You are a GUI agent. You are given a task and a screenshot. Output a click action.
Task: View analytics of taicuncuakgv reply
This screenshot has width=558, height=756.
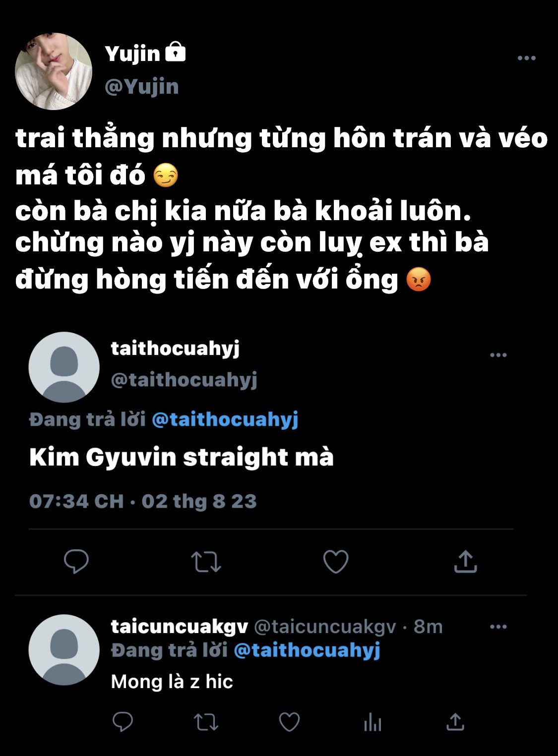tap(372, 722)
